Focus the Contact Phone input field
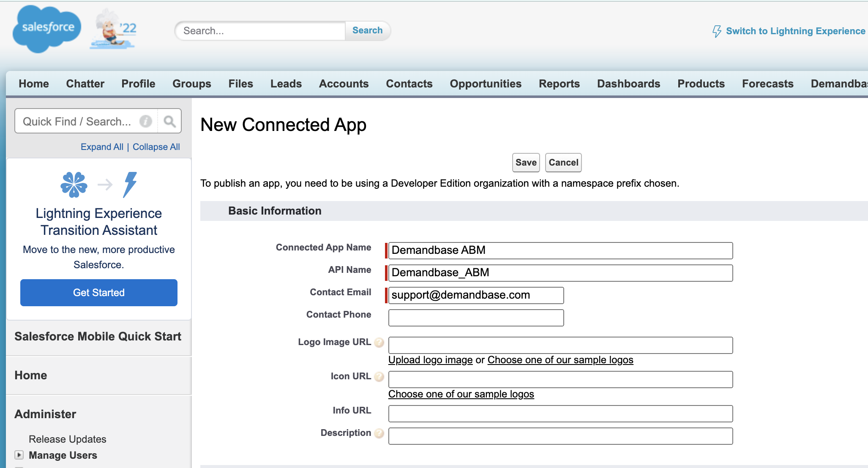Image resolution: width=868 pixels, height=468 pixels. (476, 318)
